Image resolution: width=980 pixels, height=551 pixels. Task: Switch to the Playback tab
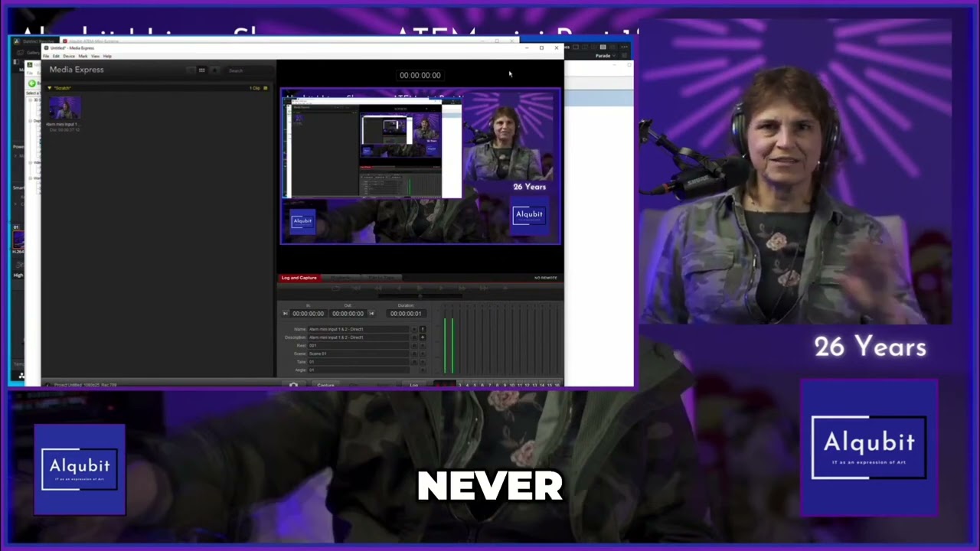click(x=341, y=278)
